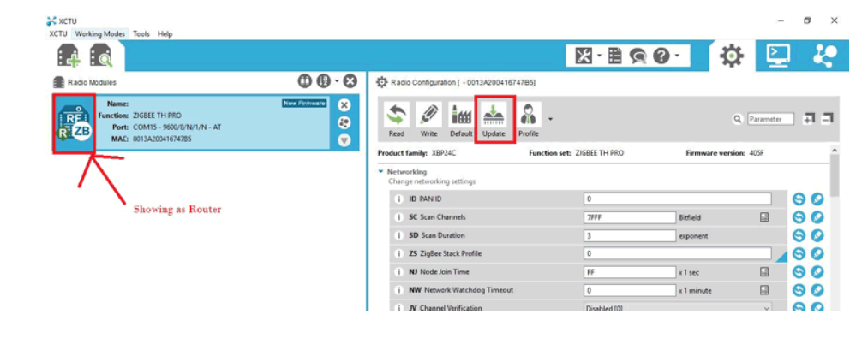The image size is (868, 338).
Task: Expand all configuration sections
Action: click(810, 118)
